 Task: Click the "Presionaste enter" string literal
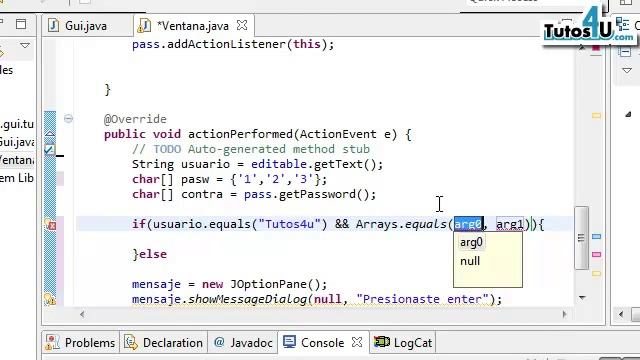(422, 299)
